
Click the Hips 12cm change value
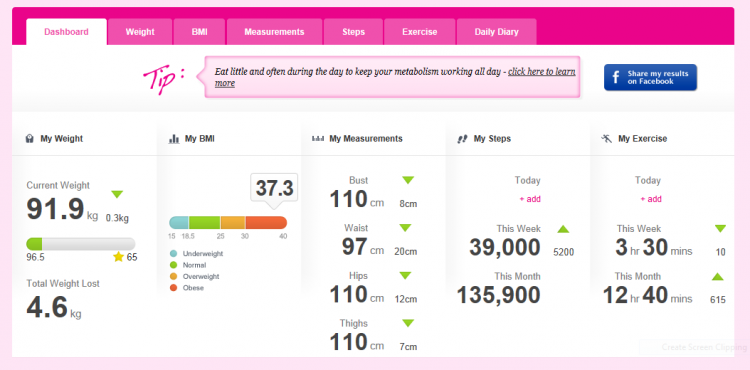pyautogui.click(x=406, y=300)
